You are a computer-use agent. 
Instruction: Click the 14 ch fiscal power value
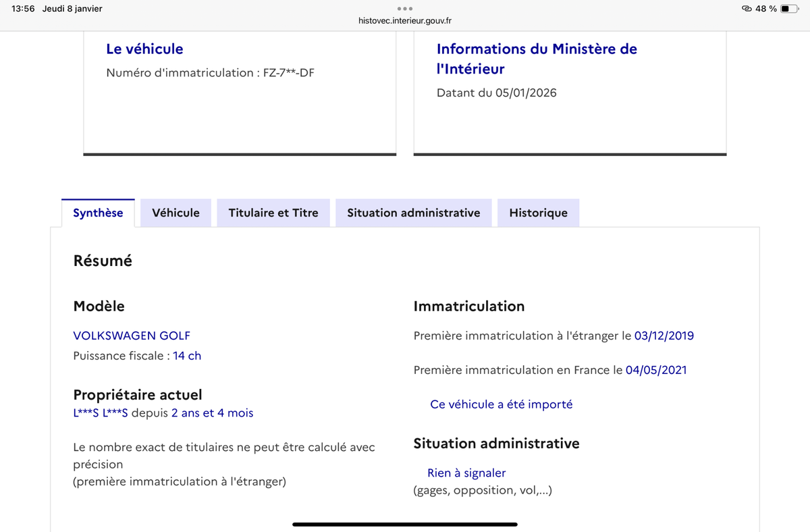coord(187,356)
